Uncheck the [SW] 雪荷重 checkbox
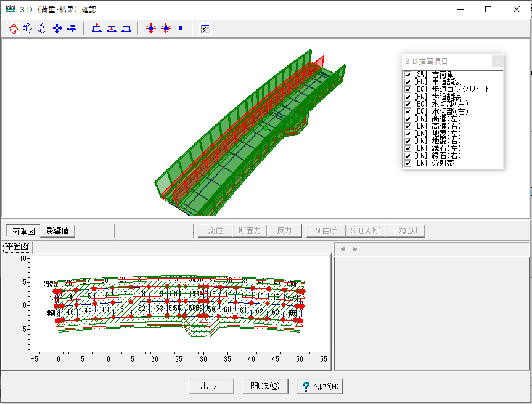532x404 pixels. pos(408,75)
